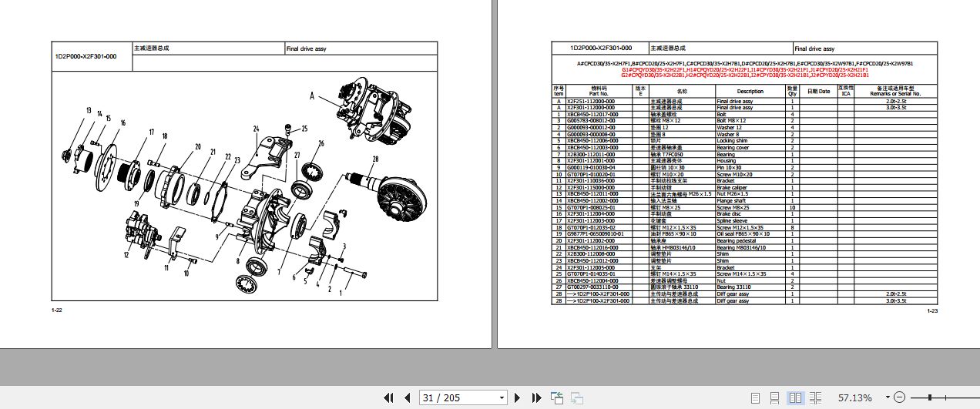This screenshot has height=409, width=980.
Task: Click the 'Brake caliper' description
Action: click(733, 187)
